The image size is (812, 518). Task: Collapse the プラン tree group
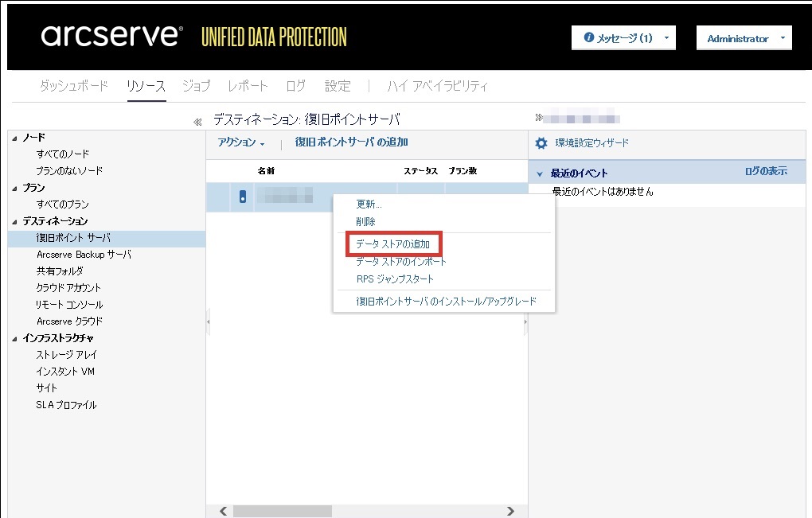[14, 189]
